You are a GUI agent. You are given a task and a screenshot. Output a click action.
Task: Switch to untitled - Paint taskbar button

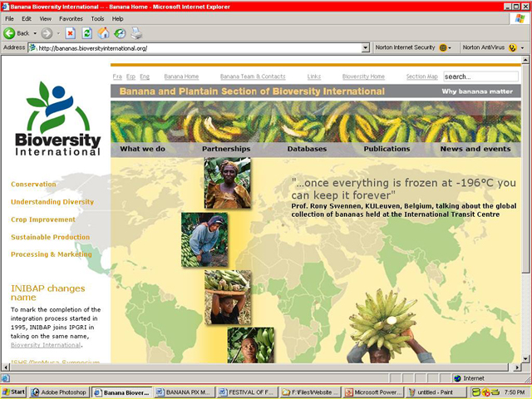pos(436,392)
